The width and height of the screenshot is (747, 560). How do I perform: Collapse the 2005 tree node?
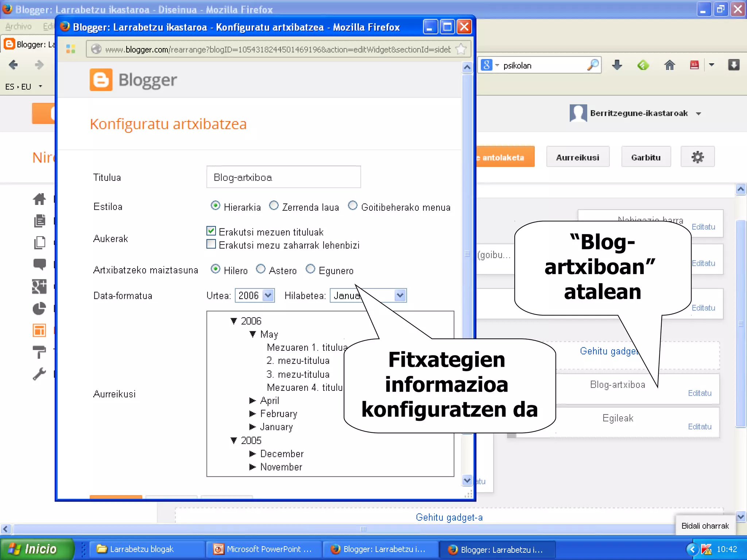point(234,441)
